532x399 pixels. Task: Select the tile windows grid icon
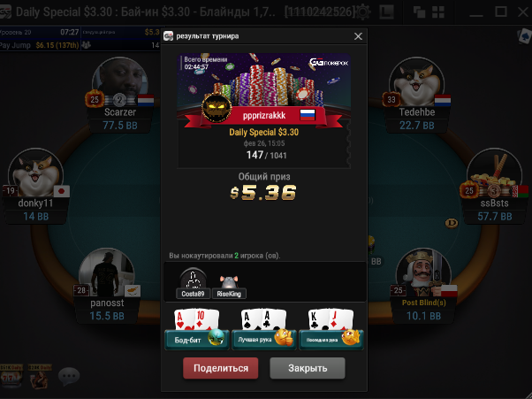pyautogui.click(x=438, y=12)
